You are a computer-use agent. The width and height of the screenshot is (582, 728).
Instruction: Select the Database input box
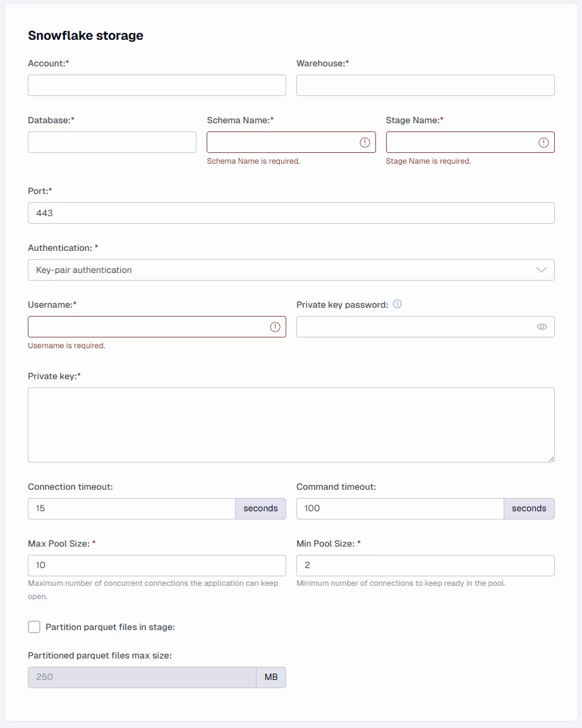(x=112, y=142)
